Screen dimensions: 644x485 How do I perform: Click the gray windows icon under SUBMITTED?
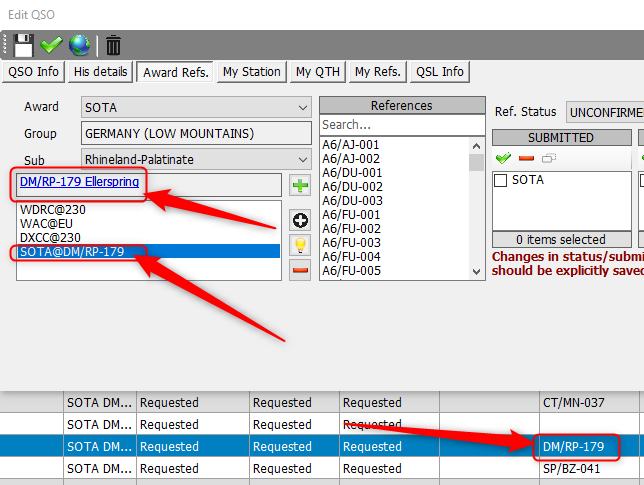tap(549, 158)
